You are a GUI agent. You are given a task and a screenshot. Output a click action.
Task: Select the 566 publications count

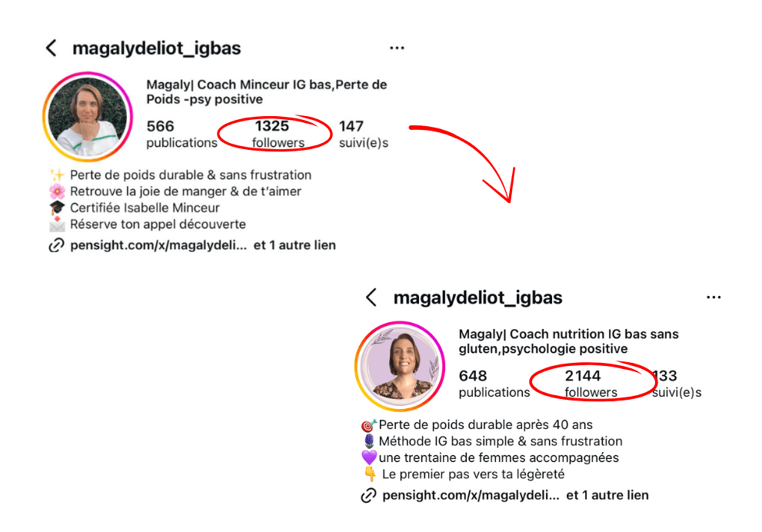pos(181,134)
